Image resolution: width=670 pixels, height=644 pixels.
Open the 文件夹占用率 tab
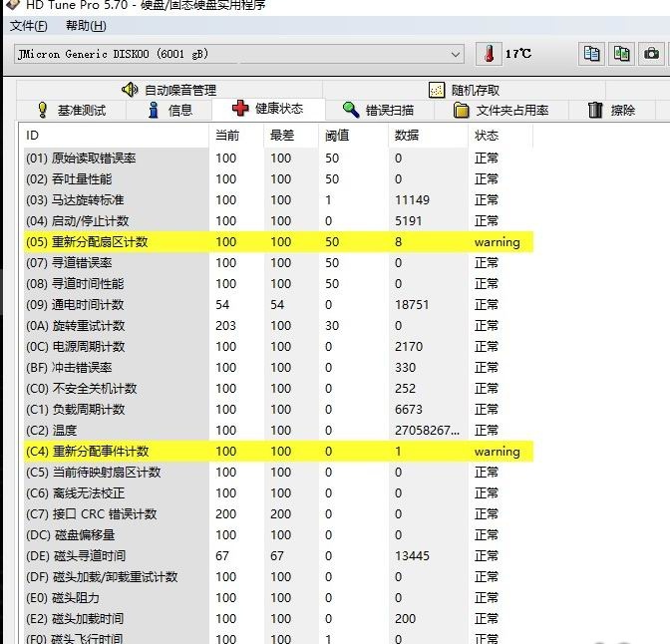(x=502, y=110)
